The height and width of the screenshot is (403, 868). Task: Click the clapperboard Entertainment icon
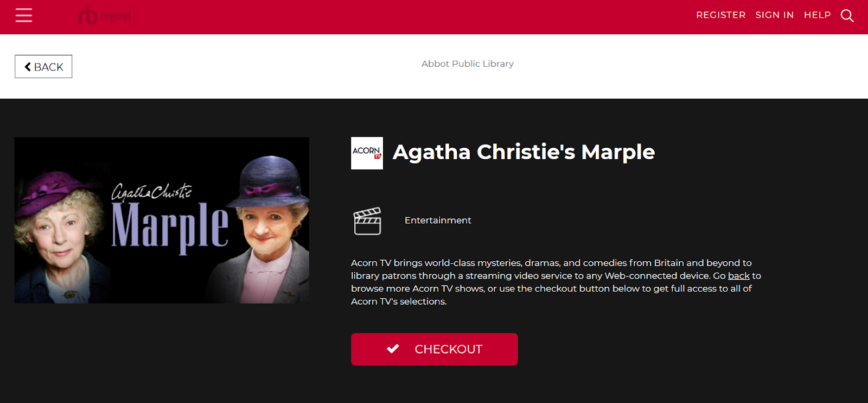point(367,221)
